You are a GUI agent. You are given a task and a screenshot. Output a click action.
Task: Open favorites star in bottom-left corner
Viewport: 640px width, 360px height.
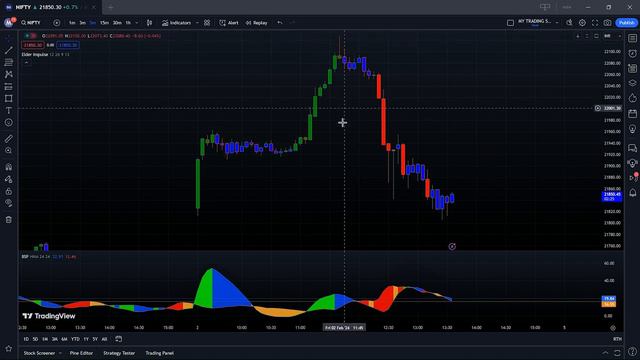pyautogui.click(x=9, y=349)
